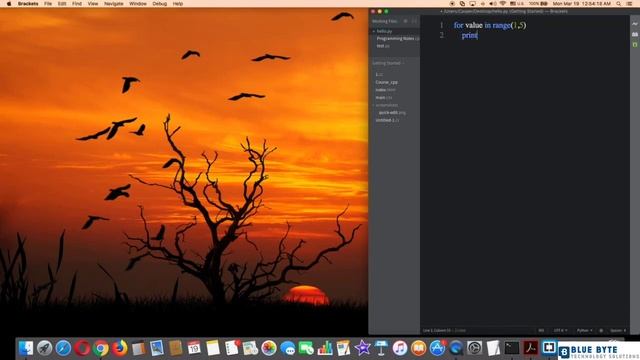Expand the Working Files collapse arrow next to hello.py
The width and height of the screenshot is (640, 360).
(373, 31)
